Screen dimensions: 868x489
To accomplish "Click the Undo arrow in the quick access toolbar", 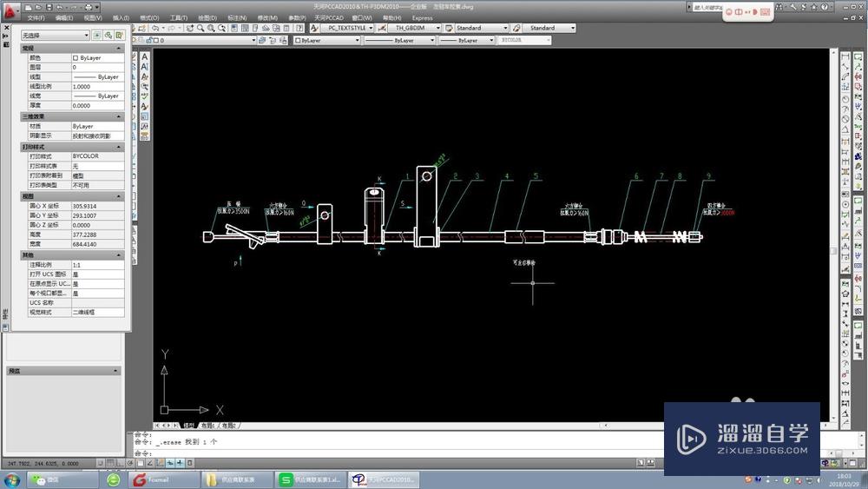I will (60, 8).
